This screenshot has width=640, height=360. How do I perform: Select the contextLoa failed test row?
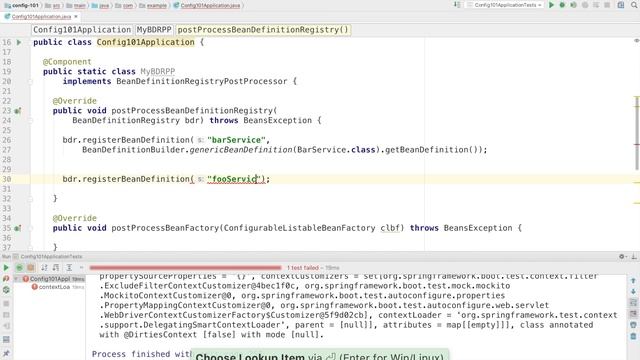57,287
